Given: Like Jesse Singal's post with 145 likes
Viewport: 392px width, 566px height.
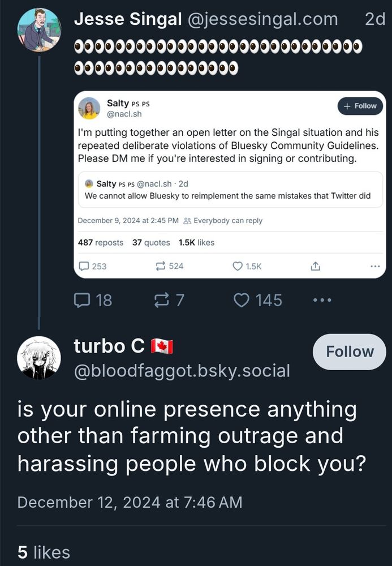Looking at the screenshot, I should (x=242, y=300).
